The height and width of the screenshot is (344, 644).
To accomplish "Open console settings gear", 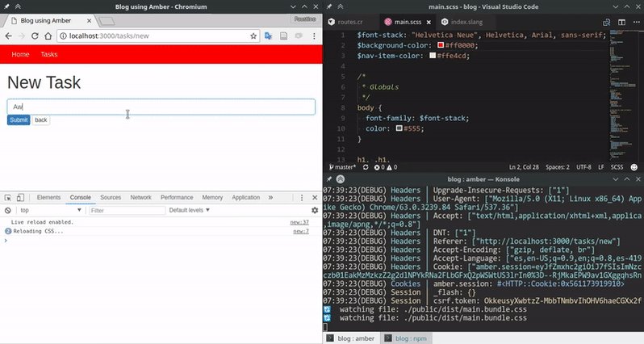I will click(315, 211).
